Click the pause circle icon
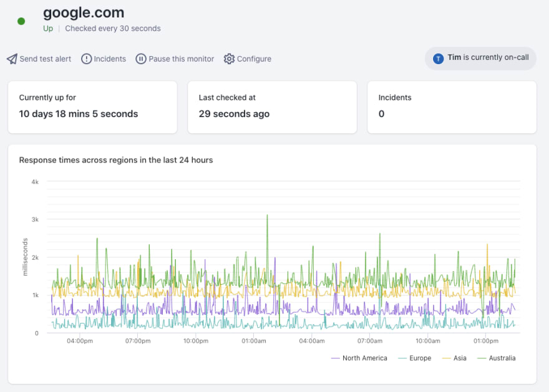 (x=141, y=59)
